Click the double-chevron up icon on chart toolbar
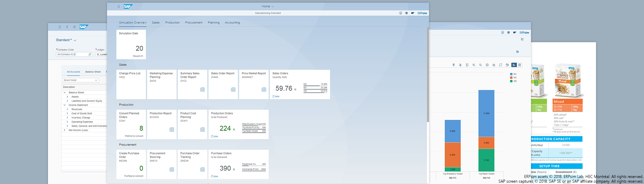Image resolution: width=644 pixels, height=184 pixels. 453,65
